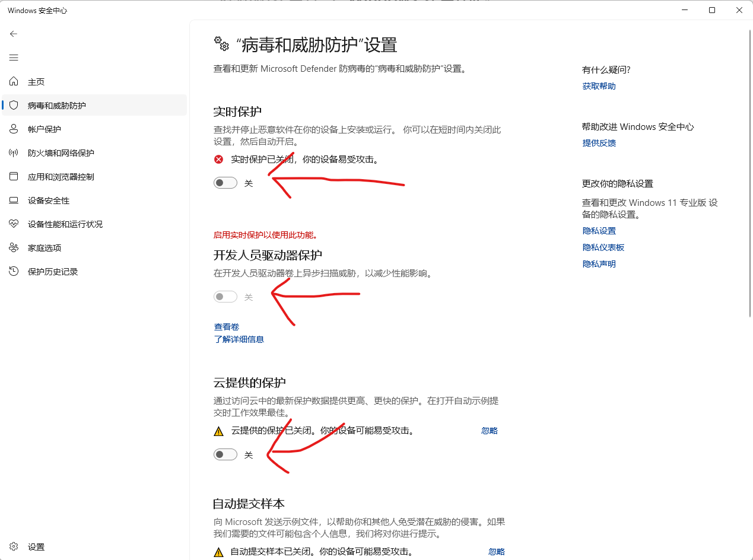Dismiss the cloud protection warning with 忽略
The width and height of the screenshot is (753, 560).
coord(489,431)
